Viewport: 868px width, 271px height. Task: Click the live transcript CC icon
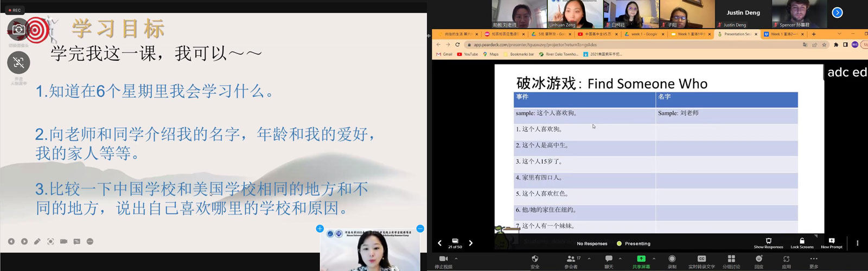(x=701, y=259)
